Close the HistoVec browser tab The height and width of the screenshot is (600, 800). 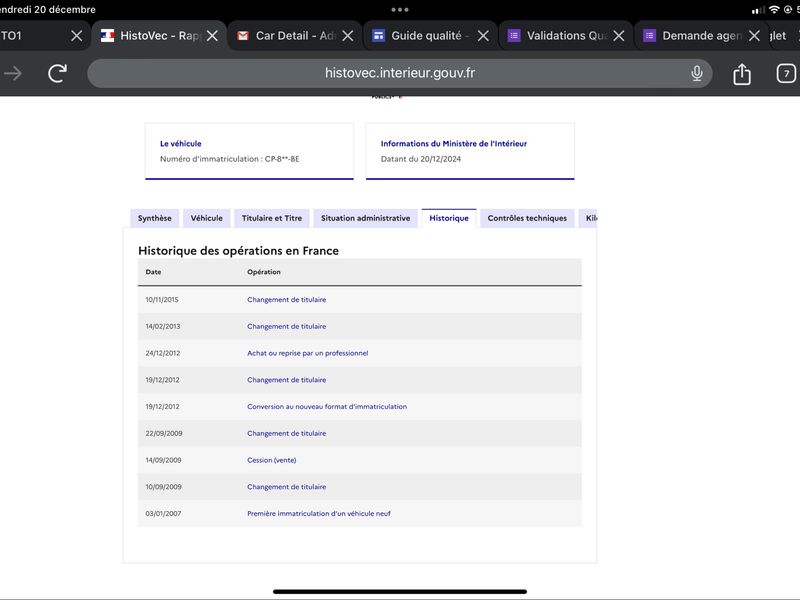[212, 36]
